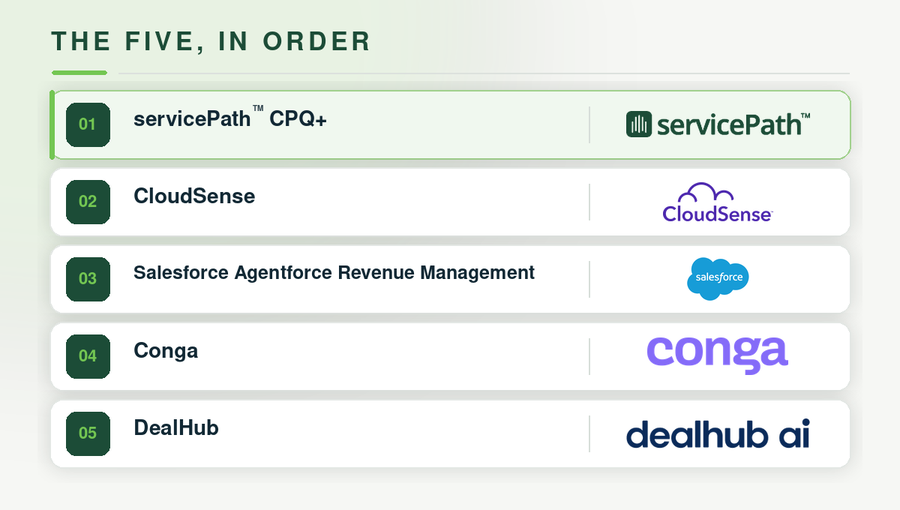Open the servicePath CPQ+ entry text
This screenshot has height=510, width=900.
pos(230,118)
